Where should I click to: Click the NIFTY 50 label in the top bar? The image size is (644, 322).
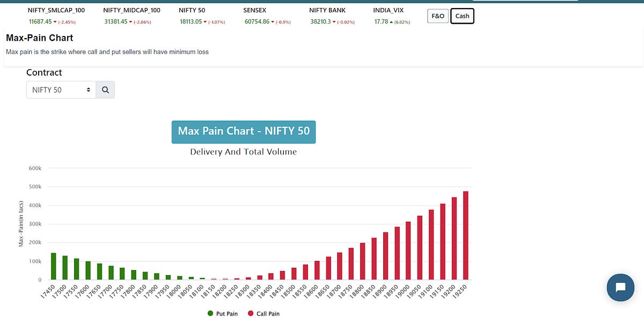tap(192, 10)
